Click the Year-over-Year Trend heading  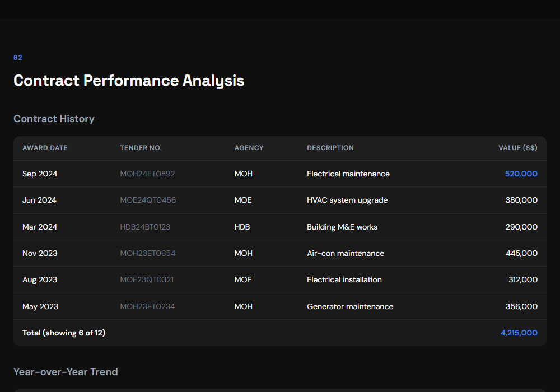point(66,372)
